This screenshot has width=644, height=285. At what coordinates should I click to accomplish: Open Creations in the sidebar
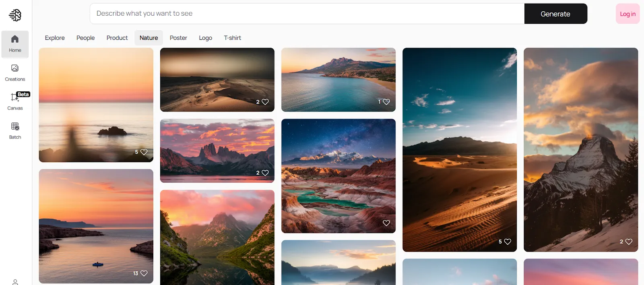15,72
